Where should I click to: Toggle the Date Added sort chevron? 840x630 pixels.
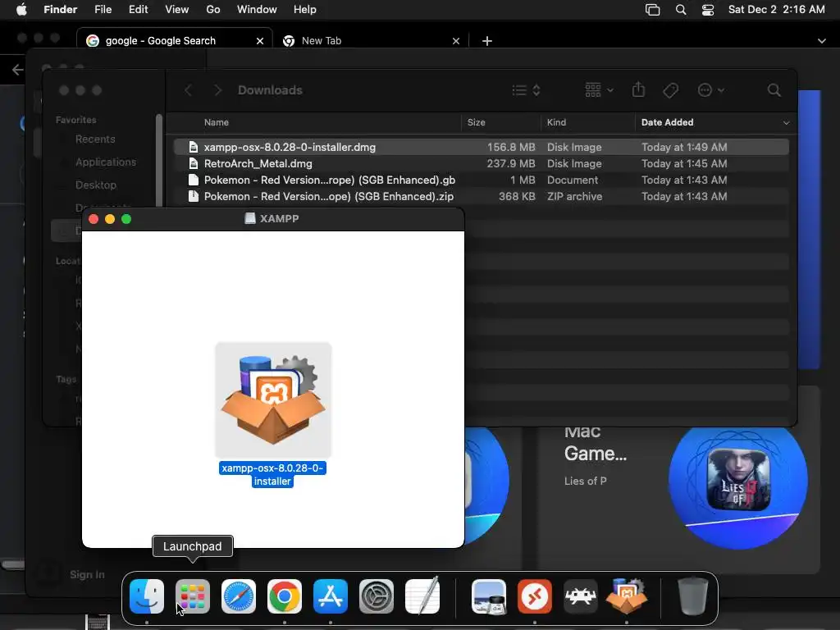tap(786, 123)
